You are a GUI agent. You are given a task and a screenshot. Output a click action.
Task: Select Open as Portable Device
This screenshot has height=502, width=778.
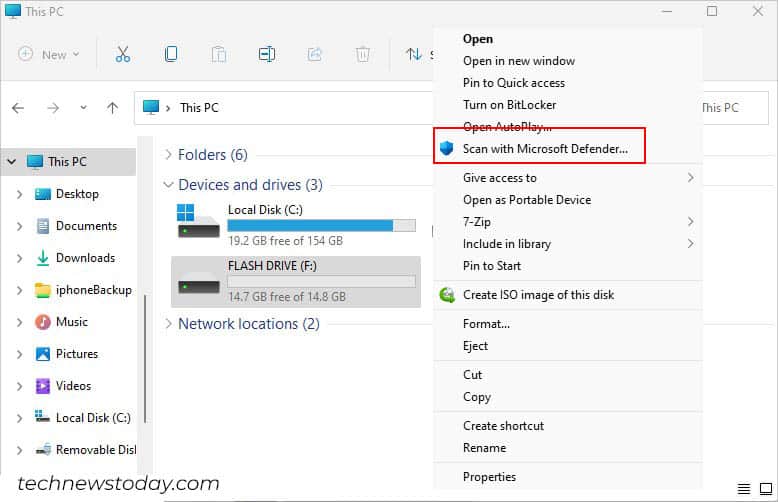click(x=568, y=200)
